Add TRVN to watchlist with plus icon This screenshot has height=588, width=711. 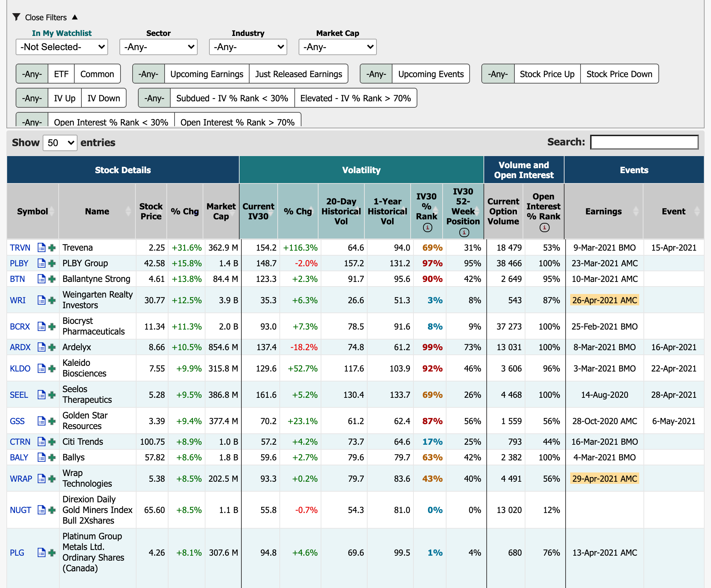coord(52,248)
